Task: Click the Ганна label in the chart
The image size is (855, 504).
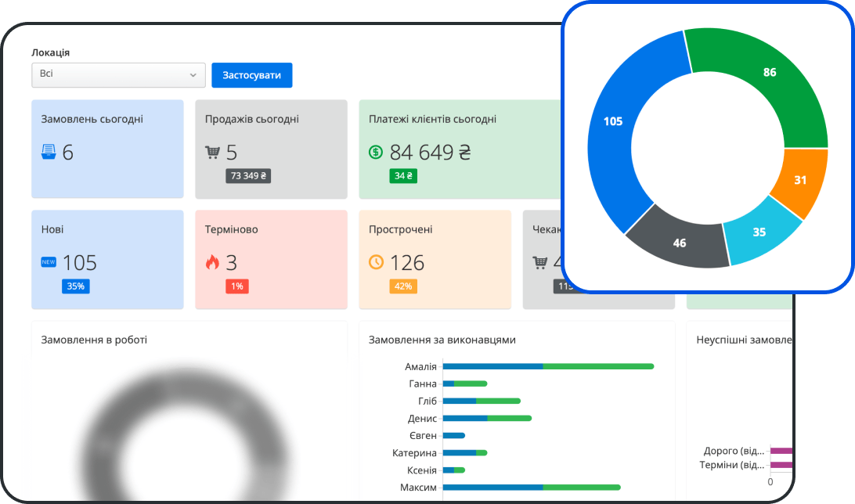Action: (423, 383)
